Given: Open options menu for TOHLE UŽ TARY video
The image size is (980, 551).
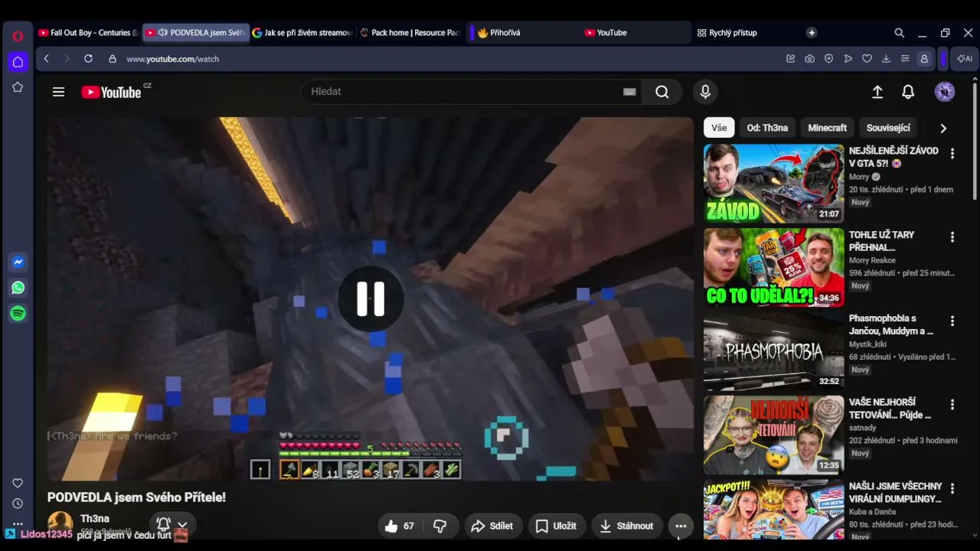Looking at the screenshot, I should point(952,237).
